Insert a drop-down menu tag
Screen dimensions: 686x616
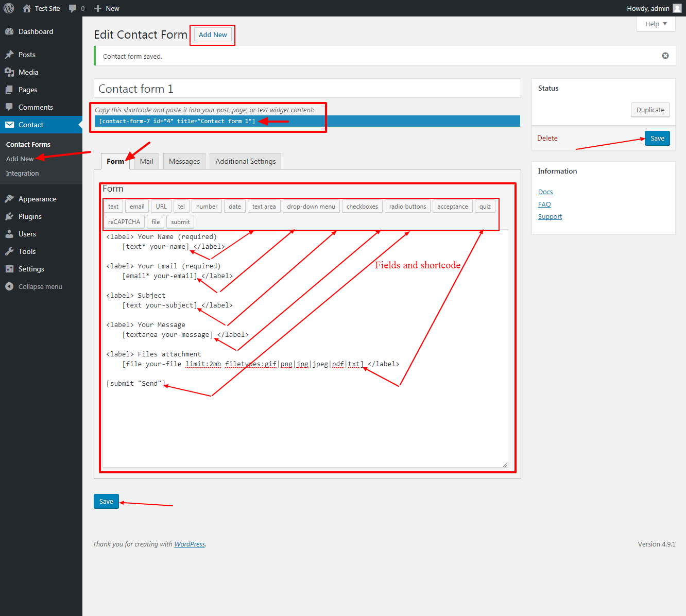click(311, 207)
